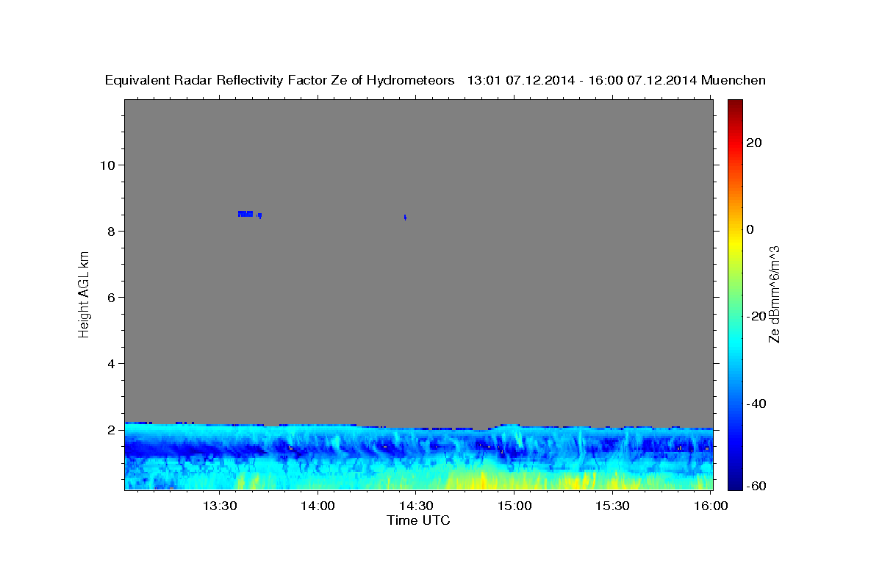Click the colorbar value label 0

click(x=750, y=229)
